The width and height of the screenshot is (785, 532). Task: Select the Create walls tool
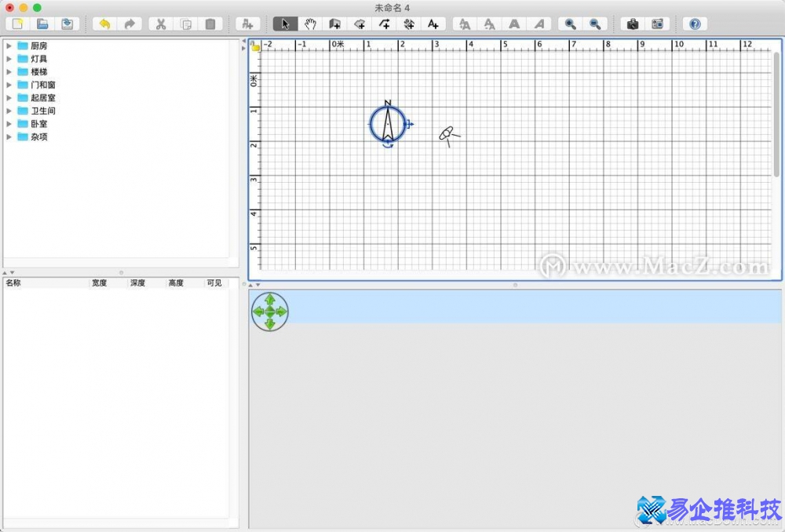(335, 24)
